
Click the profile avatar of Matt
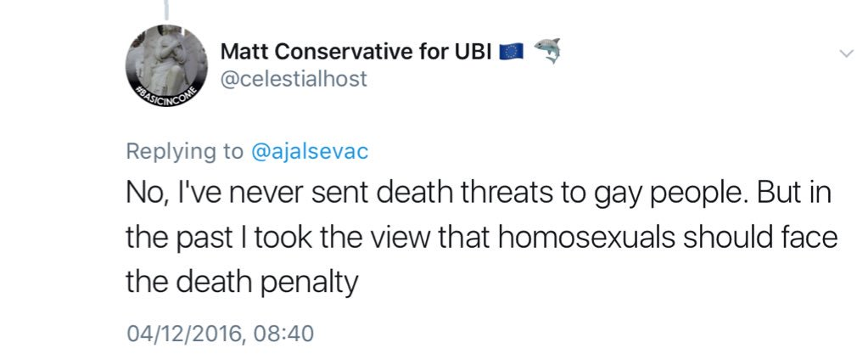point(166,66)
